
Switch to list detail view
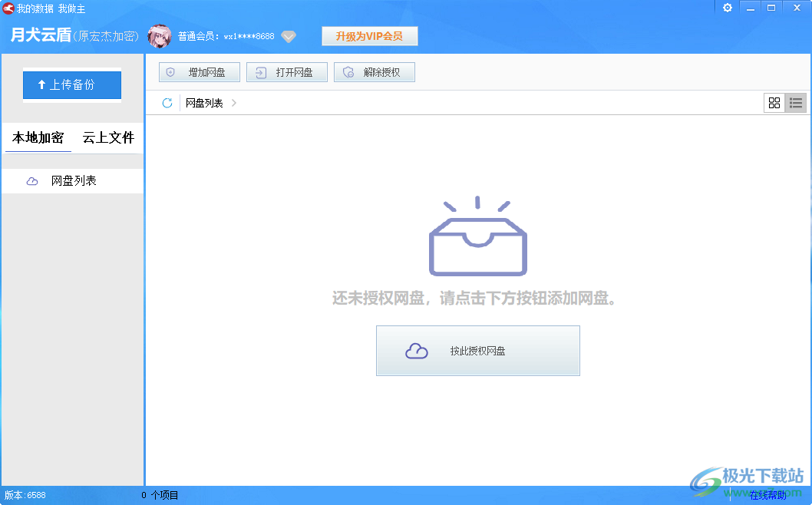tap(795, 103)
